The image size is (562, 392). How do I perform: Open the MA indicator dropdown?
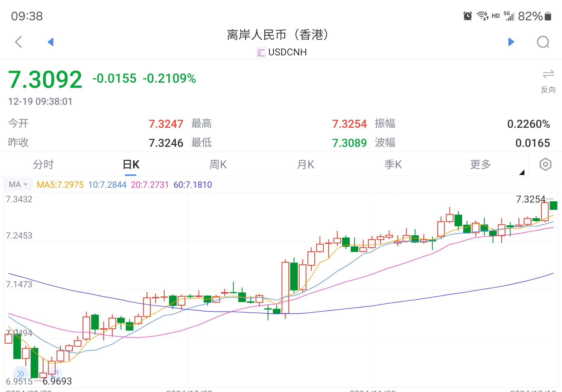coord(18,184)
